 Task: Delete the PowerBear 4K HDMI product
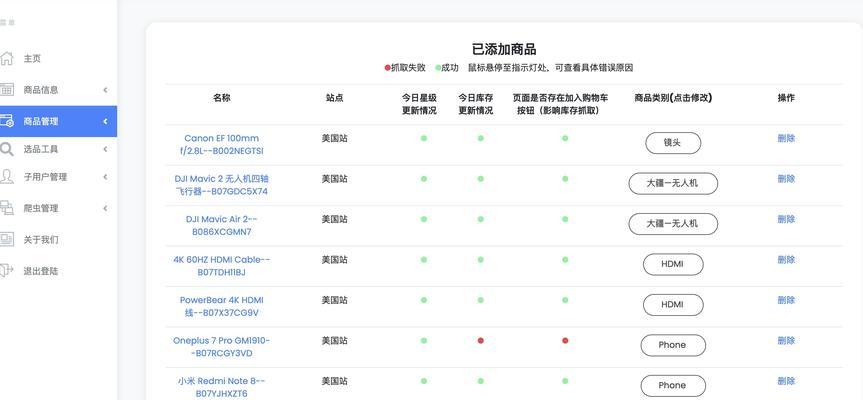point(786,300)
